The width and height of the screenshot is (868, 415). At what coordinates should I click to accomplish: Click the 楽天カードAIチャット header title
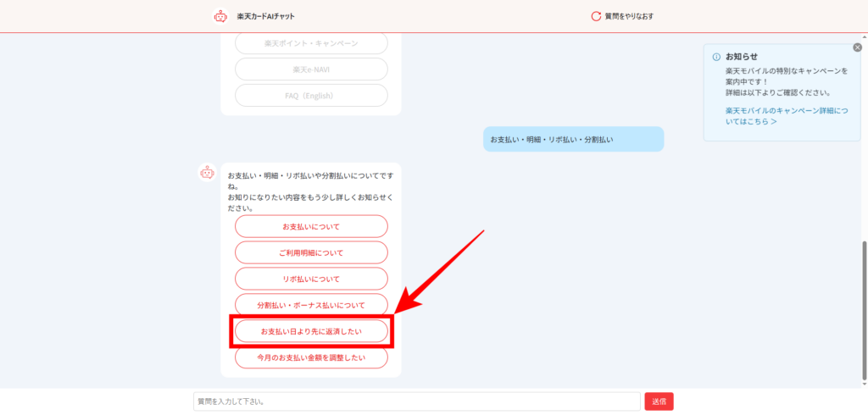(266, 16)
